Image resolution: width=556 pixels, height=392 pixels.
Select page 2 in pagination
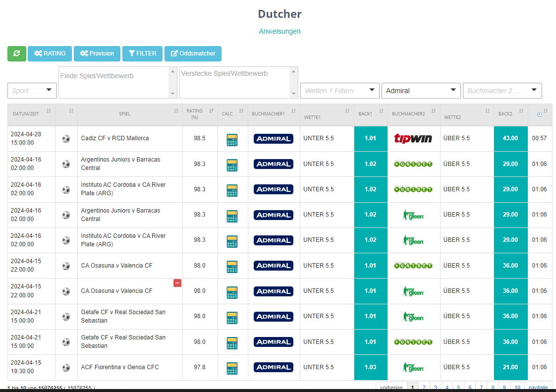coord(424,388)
